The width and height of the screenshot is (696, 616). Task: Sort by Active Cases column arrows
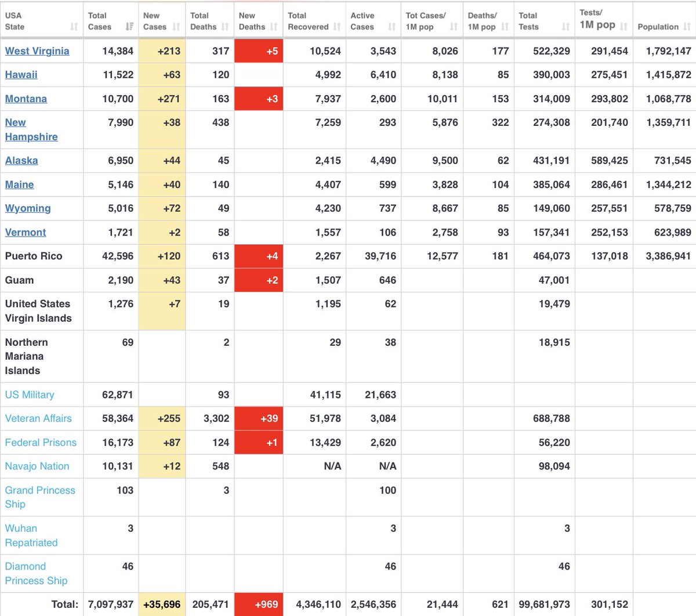(x=392, y=27)
